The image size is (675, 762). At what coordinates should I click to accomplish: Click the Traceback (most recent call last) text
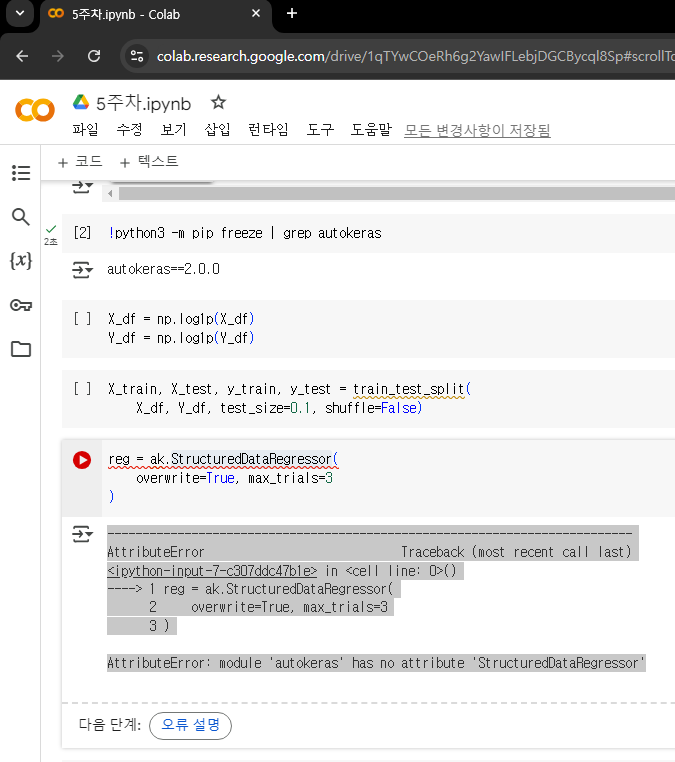pos(516,552)
